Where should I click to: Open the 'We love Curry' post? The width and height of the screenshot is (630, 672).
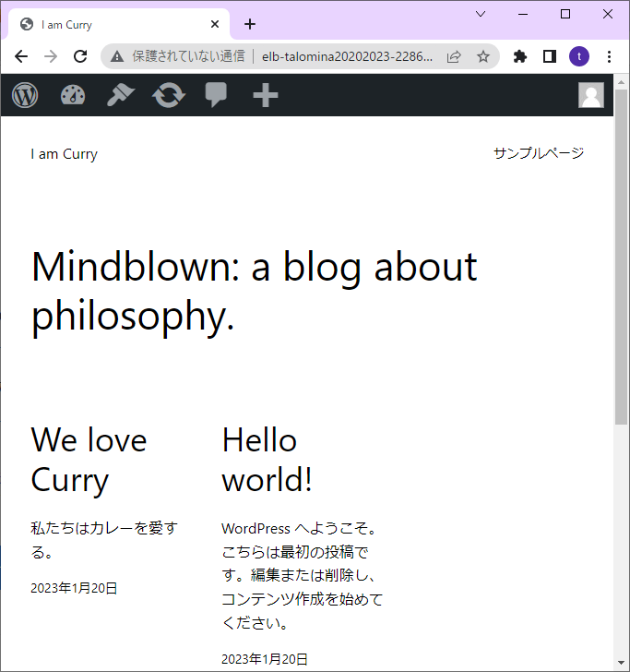point(89,460)
